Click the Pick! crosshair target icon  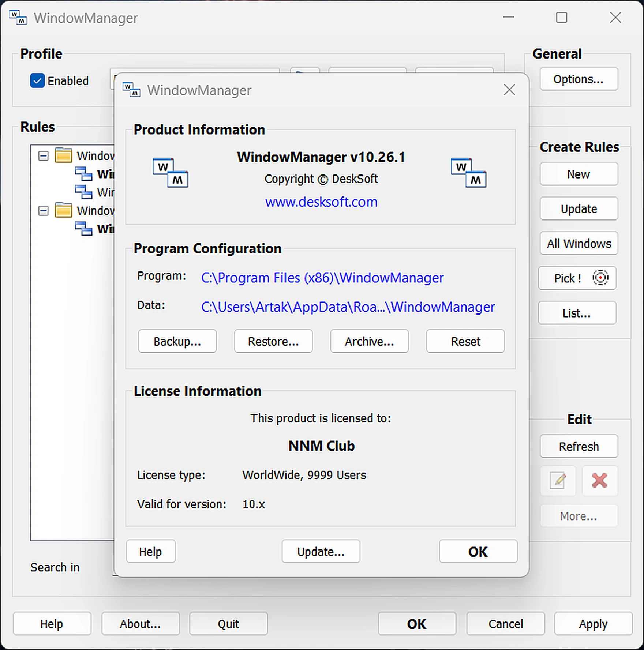click(600, 278)
